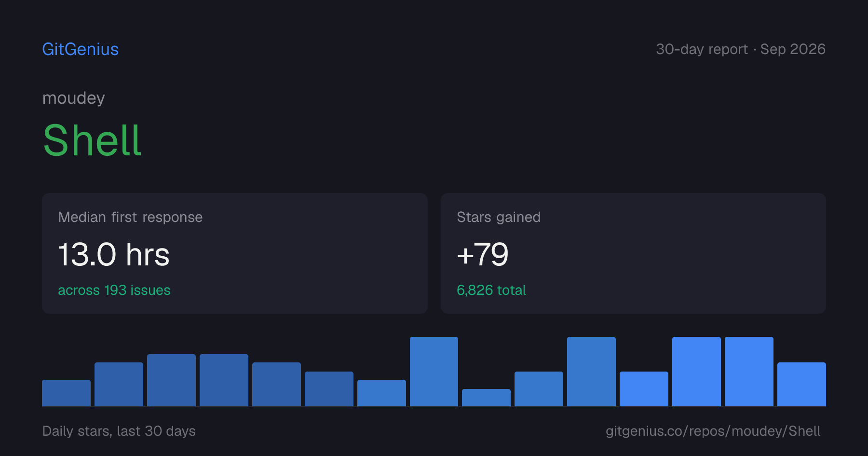Click the second-to-last tall bright bar
The image size is (868, 456).
coord(696,372)
